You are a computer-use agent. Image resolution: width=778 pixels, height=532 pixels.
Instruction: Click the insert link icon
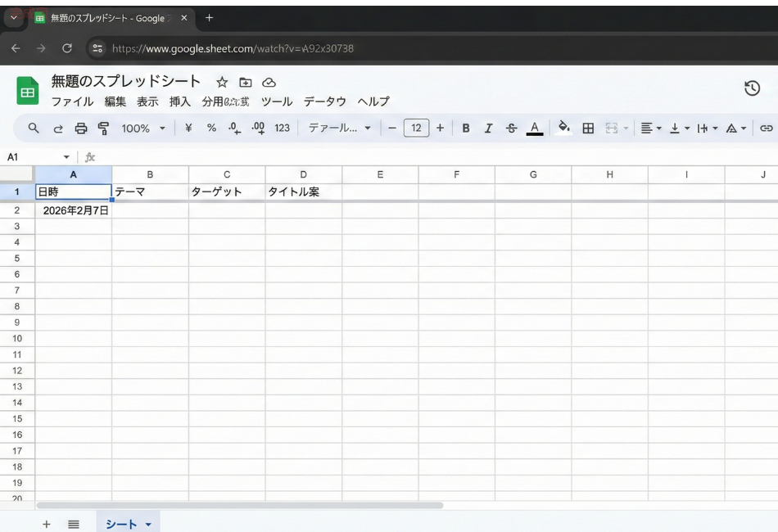click(767, 128)
